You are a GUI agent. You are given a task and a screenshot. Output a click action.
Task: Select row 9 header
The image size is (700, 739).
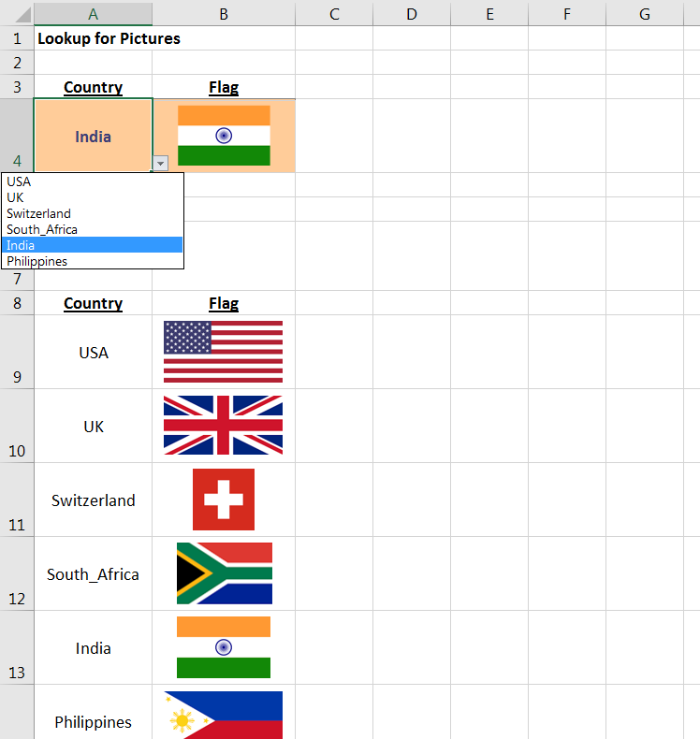[x=17, y=352]
